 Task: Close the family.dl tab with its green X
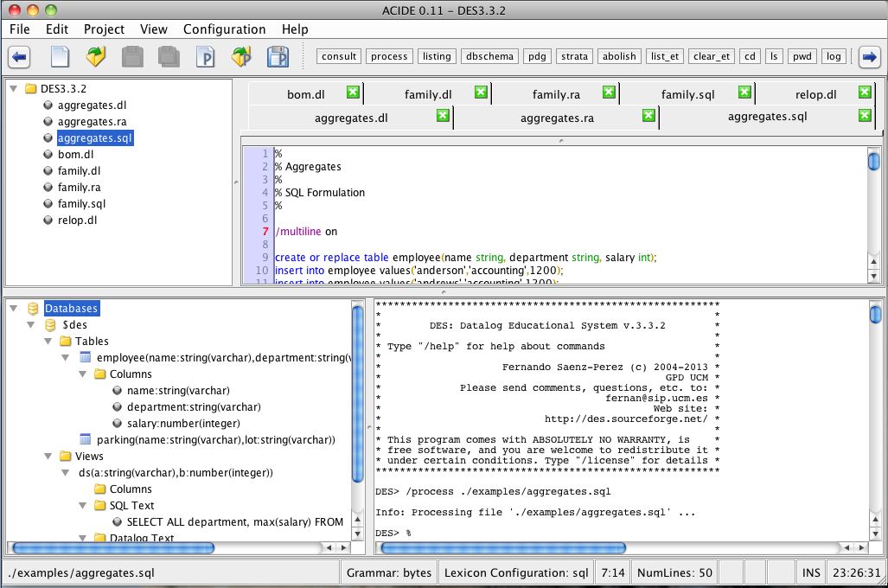[481, 92]
